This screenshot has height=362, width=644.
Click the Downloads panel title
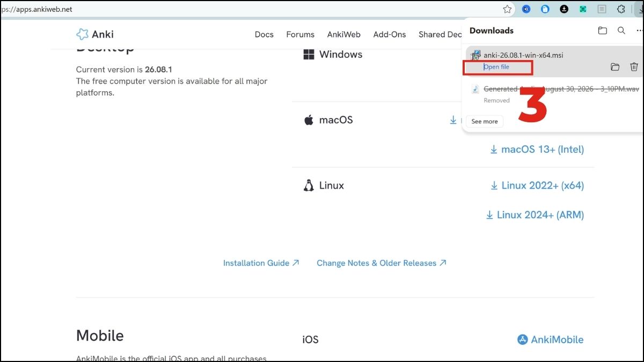[x=492, y=31]
